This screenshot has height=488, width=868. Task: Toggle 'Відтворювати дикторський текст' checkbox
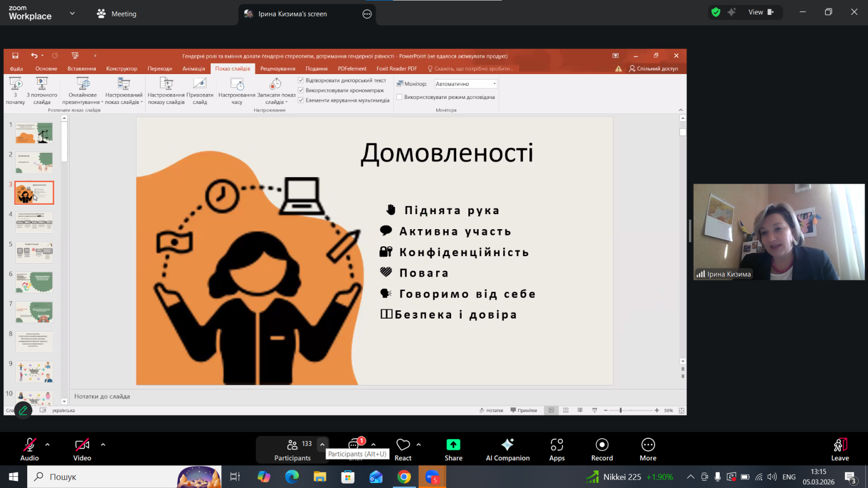[x=301, y=80]
